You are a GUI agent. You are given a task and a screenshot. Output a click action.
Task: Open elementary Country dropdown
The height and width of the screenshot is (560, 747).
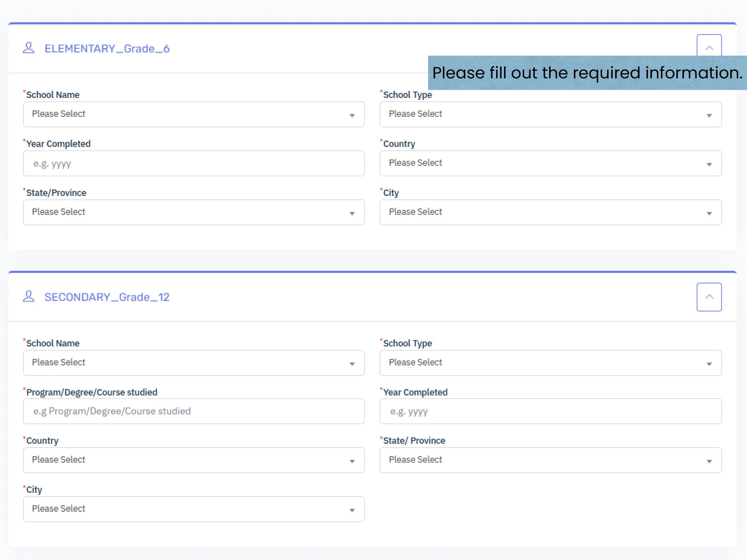coord(550,163)
